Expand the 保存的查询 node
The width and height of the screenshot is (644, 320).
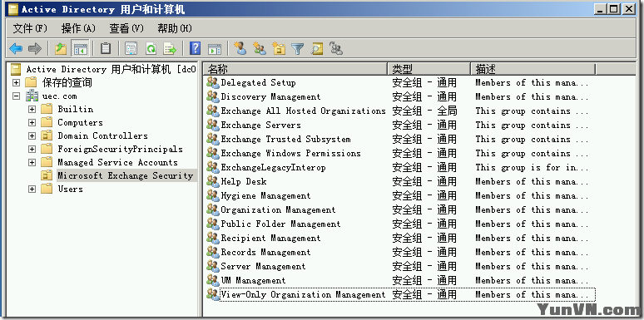click(x=16, y=83)
